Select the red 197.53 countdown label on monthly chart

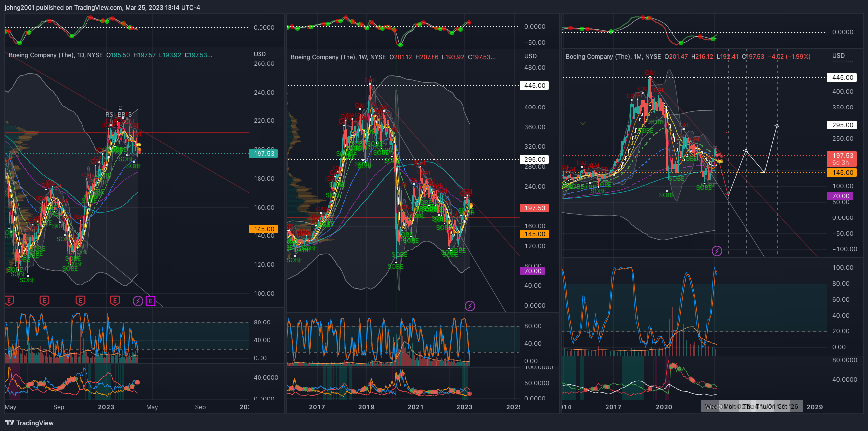coord(842,159)
